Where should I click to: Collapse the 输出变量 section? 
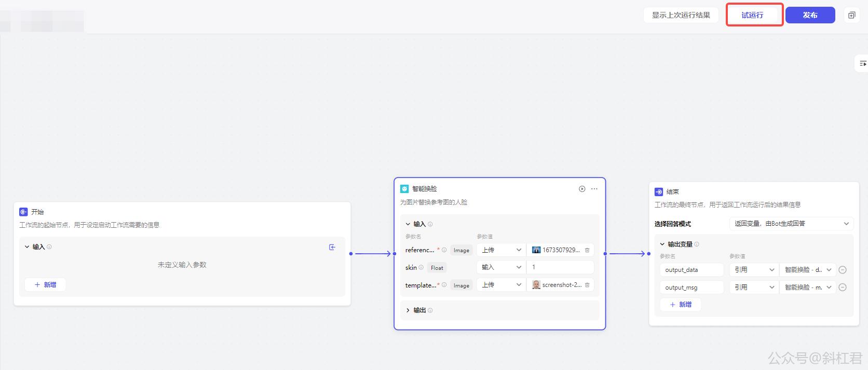(662, 244)
